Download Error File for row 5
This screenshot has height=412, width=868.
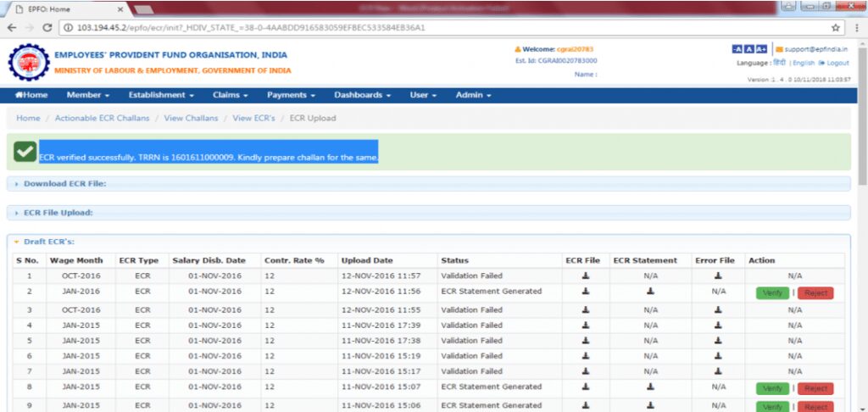[718, 341]
